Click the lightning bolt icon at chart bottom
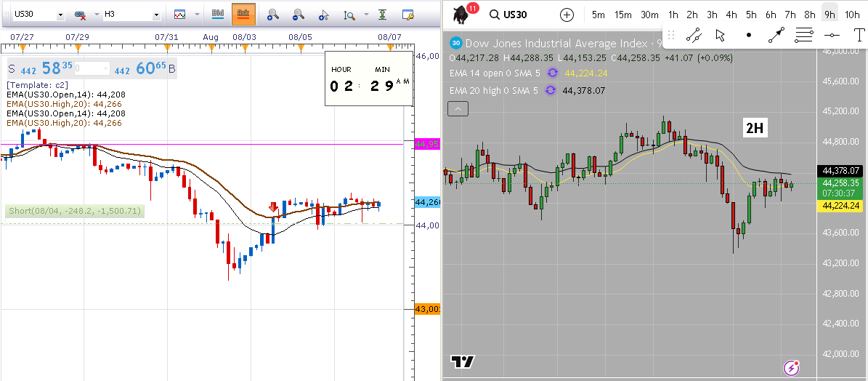Image resolution: width=868 pixels, height=381 pixels. click(792, 368)
